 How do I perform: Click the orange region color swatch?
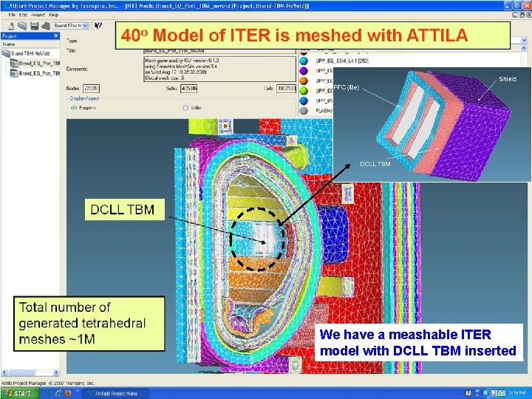tap(304, 81)
